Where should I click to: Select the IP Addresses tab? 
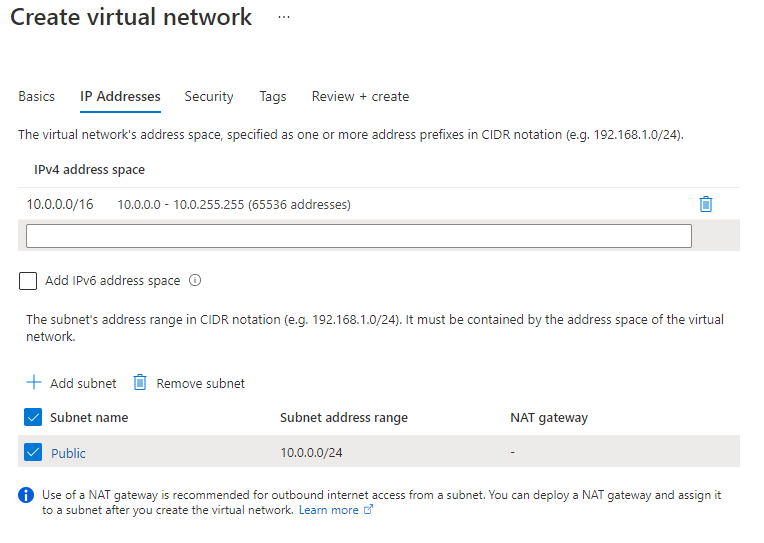[120, 97]
